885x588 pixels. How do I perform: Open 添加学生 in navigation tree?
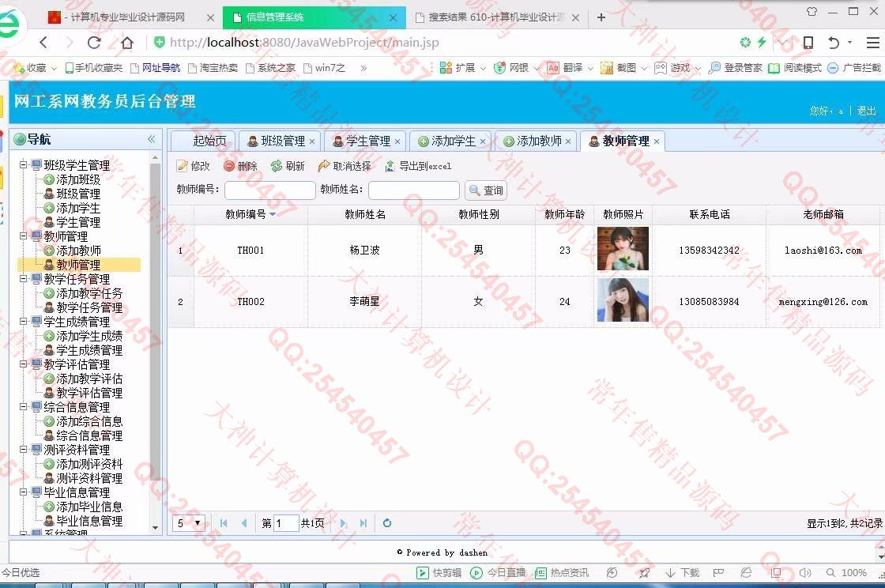pos(78,208)
